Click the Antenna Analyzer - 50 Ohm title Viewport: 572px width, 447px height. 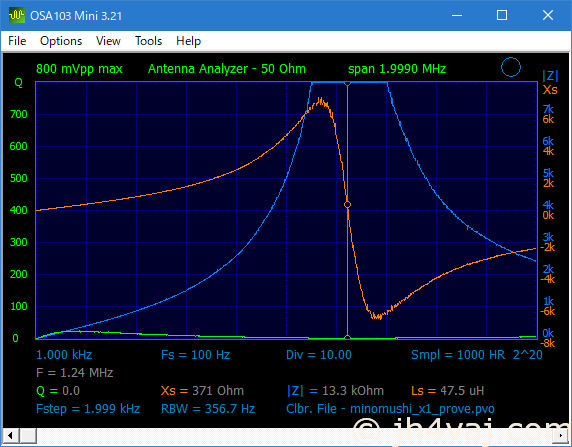[227, 69]
